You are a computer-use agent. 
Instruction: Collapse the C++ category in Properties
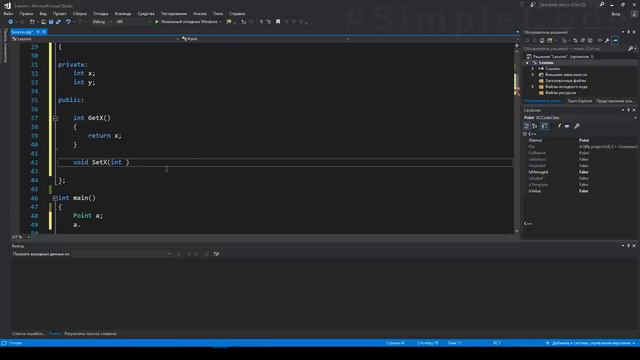tap(525, 134)
